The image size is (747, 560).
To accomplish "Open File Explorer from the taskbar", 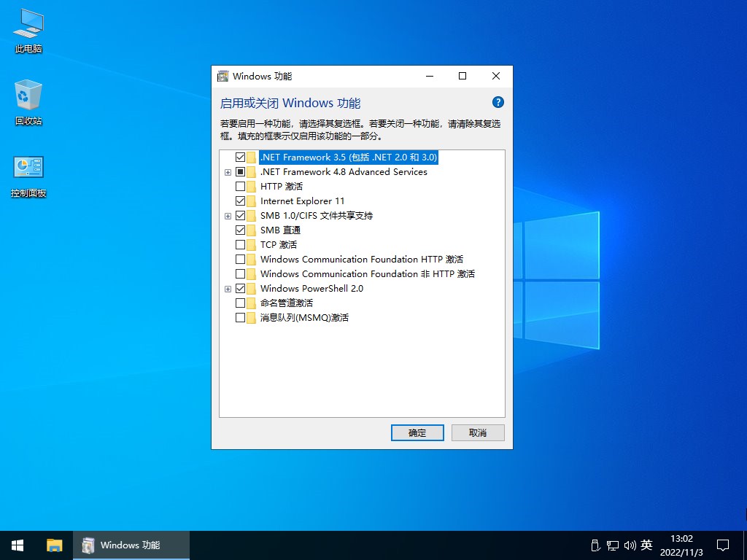I will 55,545.
